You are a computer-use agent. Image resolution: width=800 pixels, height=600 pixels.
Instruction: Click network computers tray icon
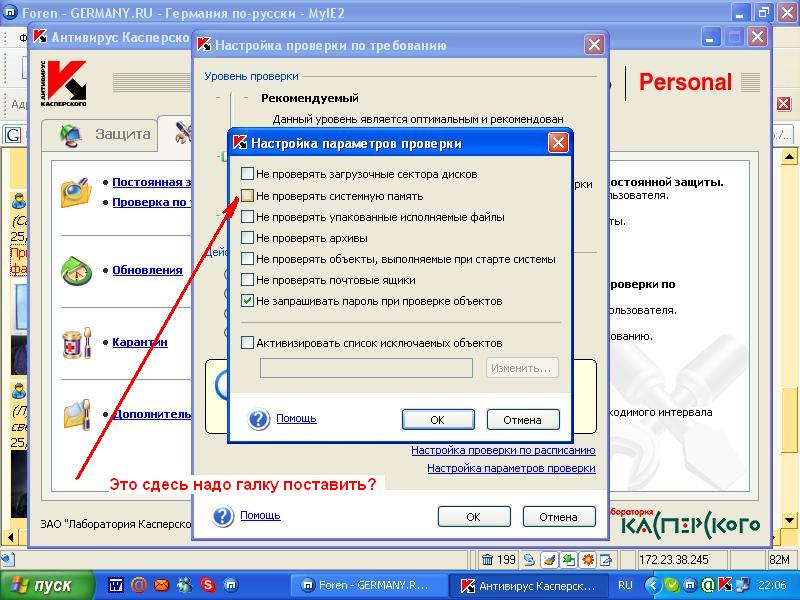(742, 585)
